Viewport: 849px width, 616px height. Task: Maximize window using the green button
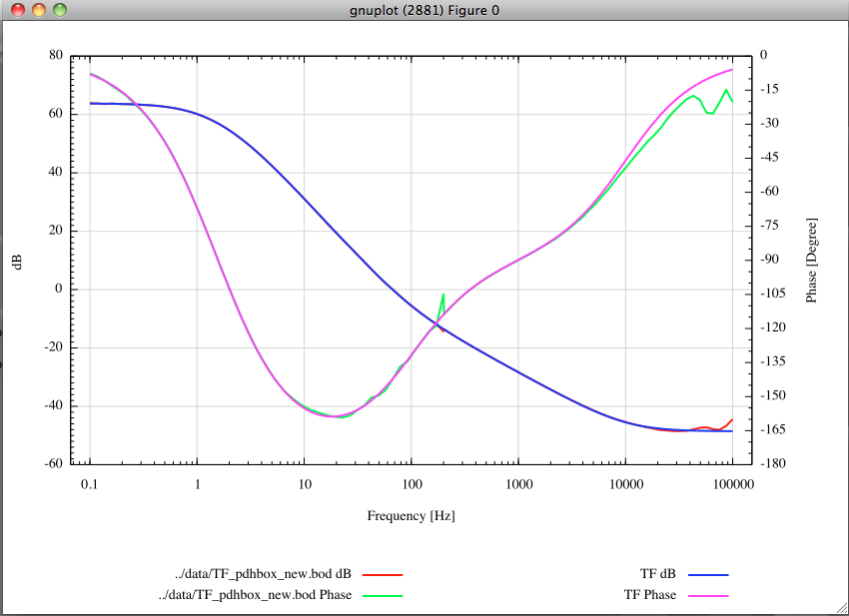point(60,10)
